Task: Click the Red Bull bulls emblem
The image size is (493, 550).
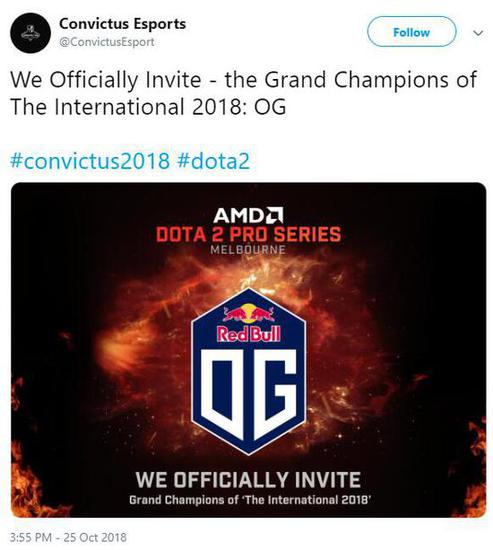Action: pyautogui.click(x=248, y=313)
